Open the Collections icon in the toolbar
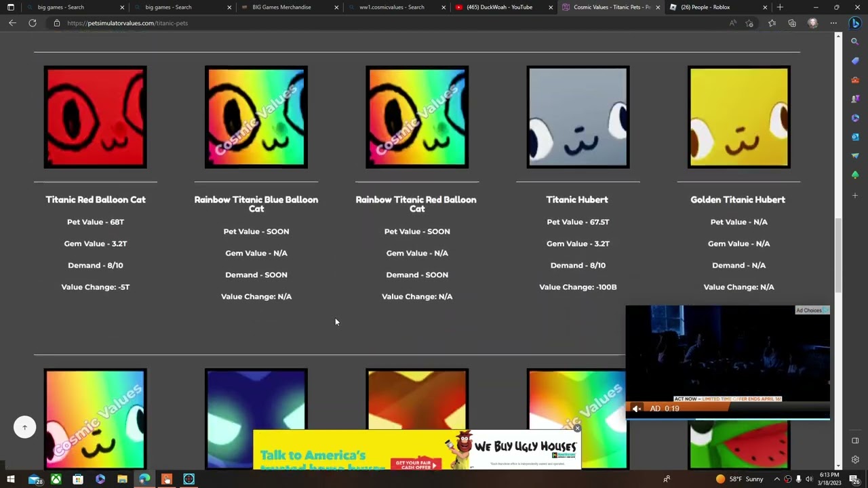Image resolution: width=868 pixels, height=488 pixels. pyautogui.click(x=792, y=23)
